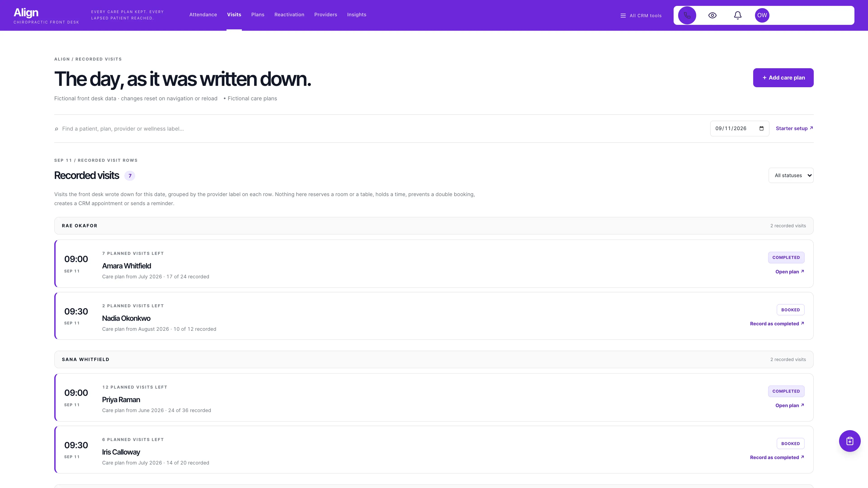
Task: Click the date field 09/11/2026
Action: [x=739, y=129]
